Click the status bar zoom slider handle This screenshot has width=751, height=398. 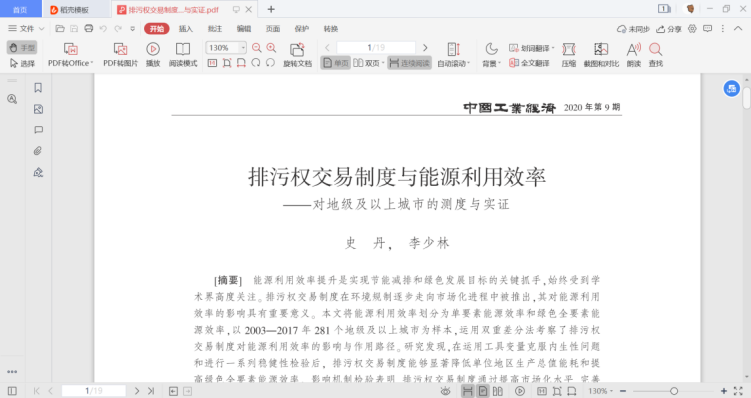674,391
